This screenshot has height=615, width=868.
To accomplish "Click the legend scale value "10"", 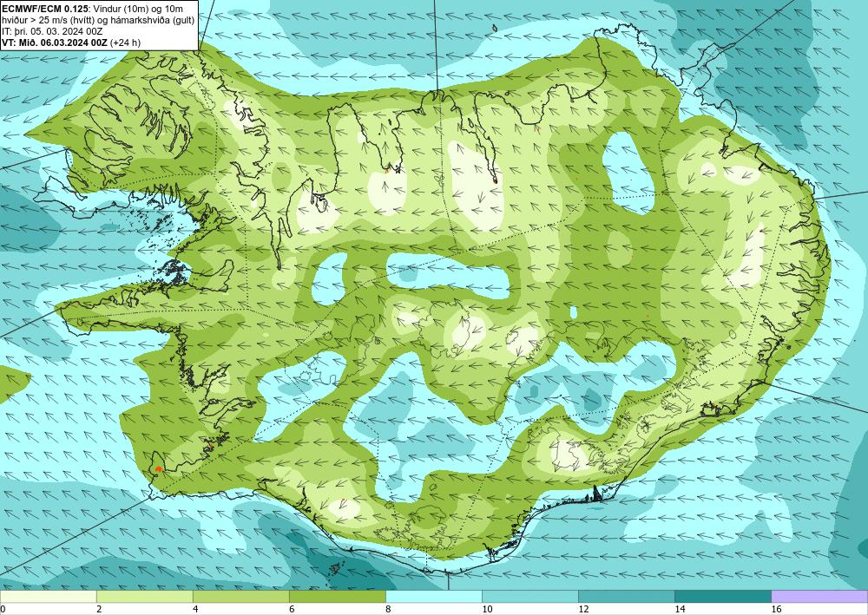I will pyautogui.click(x=487, y=609).
